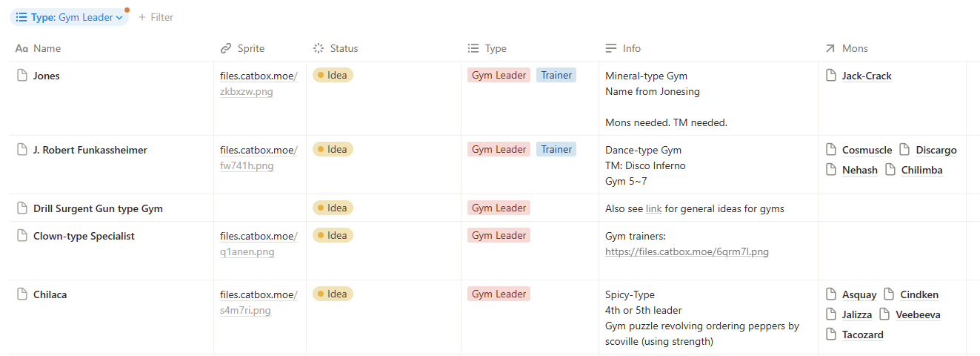
Task: Click Idea status of Chilaca
Action: coord(333,294)
